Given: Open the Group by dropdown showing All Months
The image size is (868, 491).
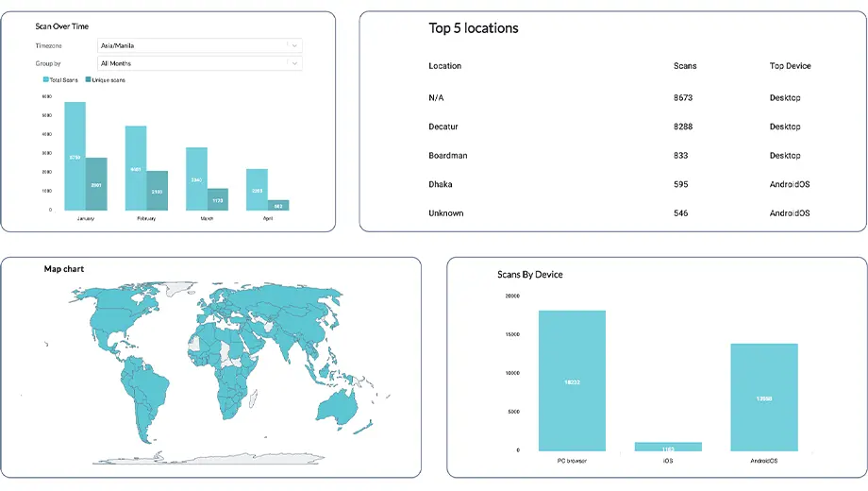Looking at the screenshot, I should [199, 63].
